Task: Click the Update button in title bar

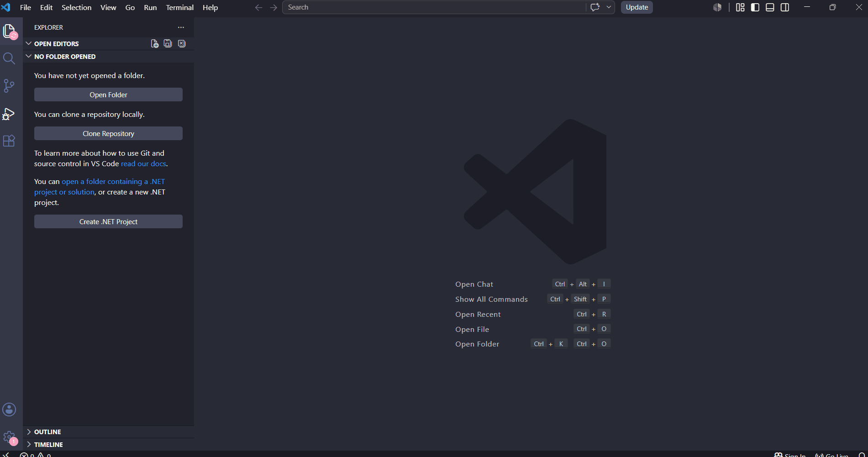Action: tap(637, 7)
